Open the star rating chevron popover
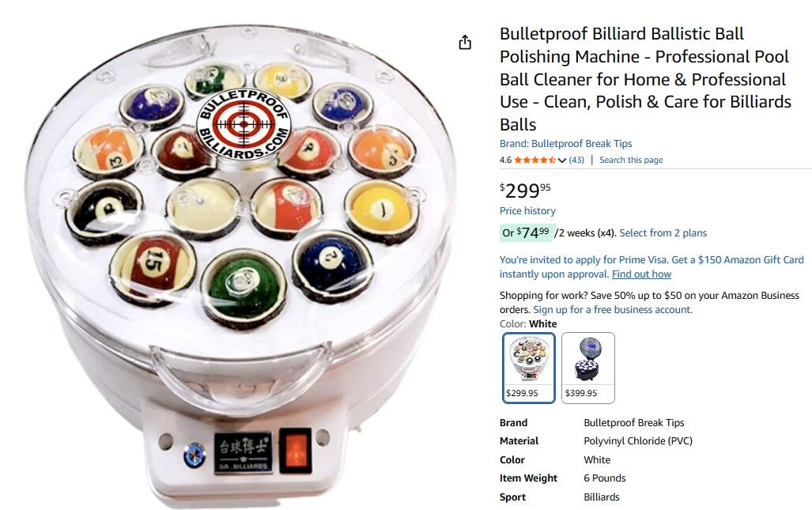The width and height of the screenshot is (812, 510). coord(562,161)
